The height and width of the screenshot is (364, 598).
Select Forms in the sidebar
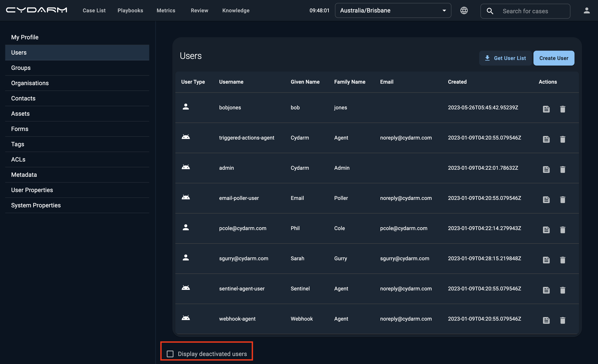[77, 129]
